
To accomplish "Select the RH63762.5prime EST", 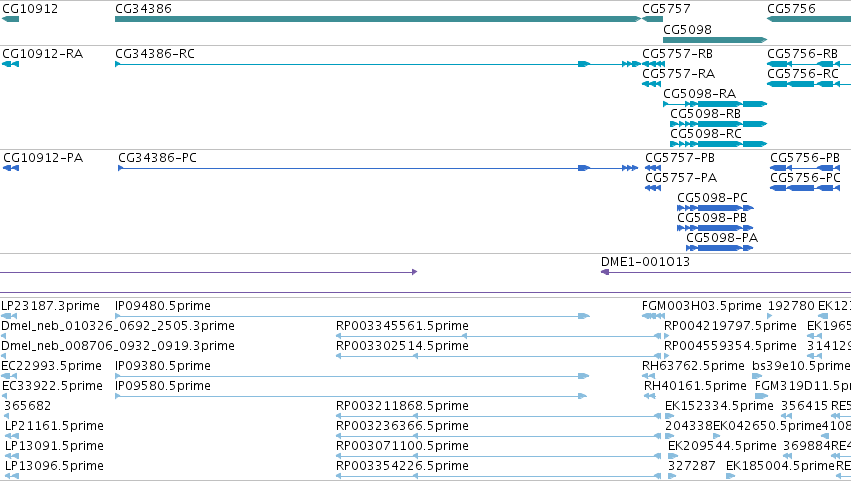I will pos(693,366).
